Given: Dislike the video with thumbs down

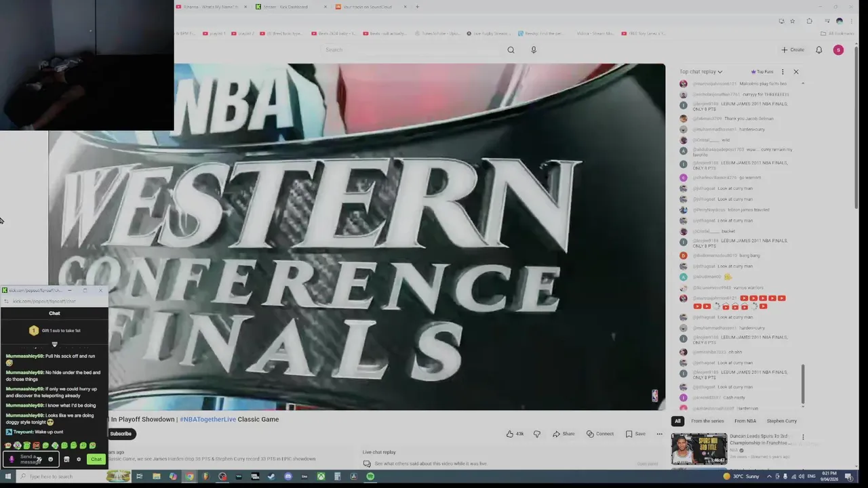Looking at the screenshot, I should (x=536, y=434).
